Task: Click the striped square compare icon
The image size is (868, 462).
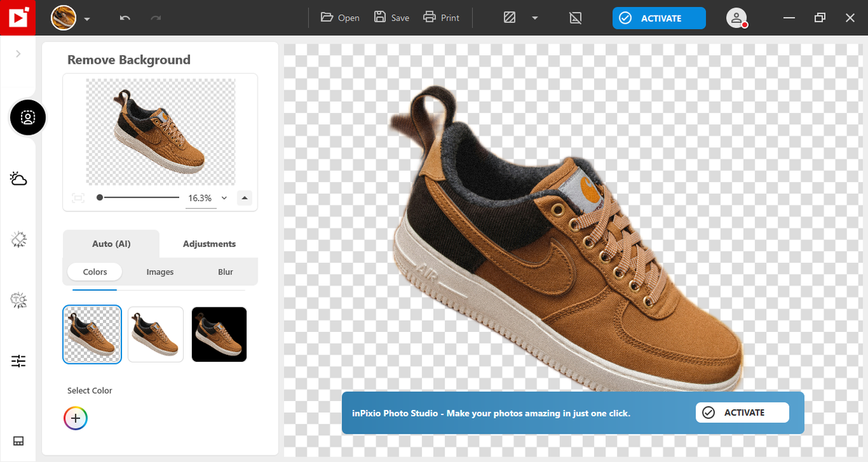Action: (x=510, y=18)
